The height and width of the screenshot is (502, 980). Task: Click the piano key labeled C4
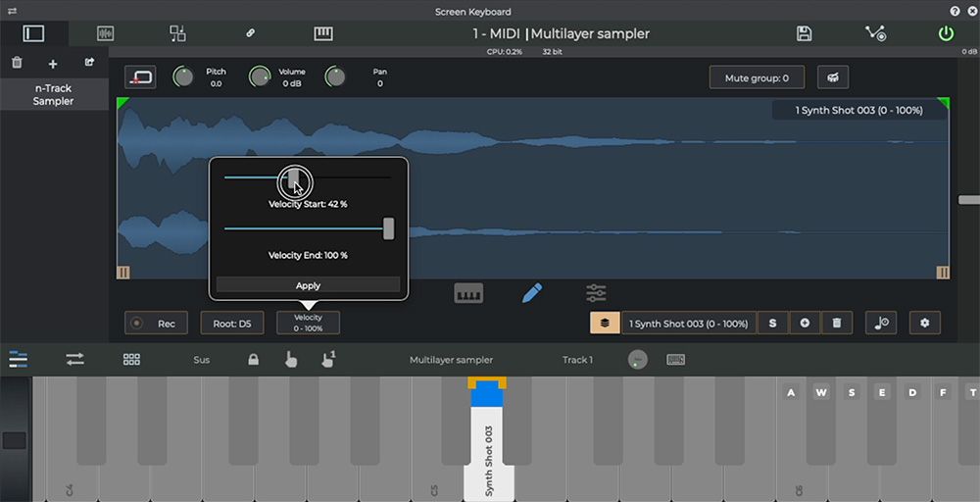pyautogui.click(x=69, y=482)
